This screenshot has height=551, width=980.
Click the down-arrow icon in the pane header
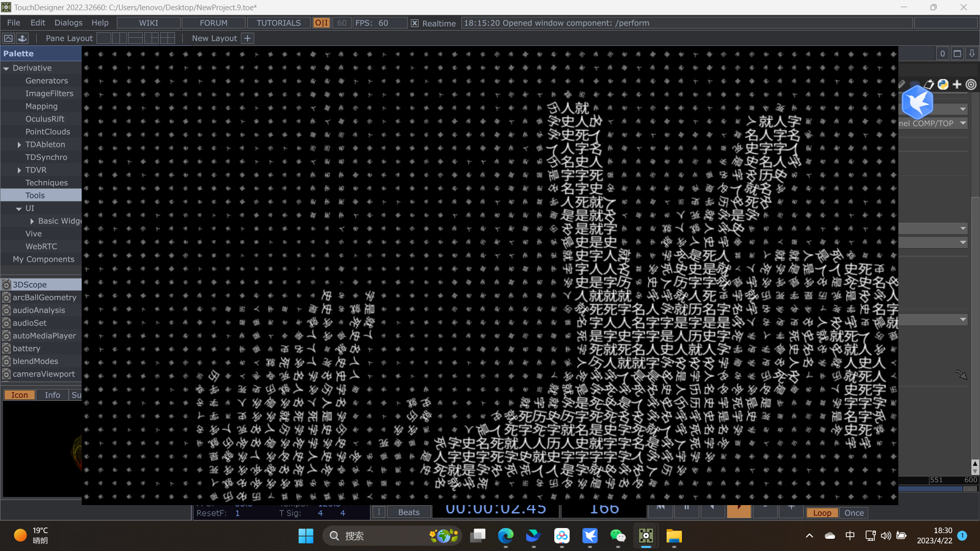[972, 54]
